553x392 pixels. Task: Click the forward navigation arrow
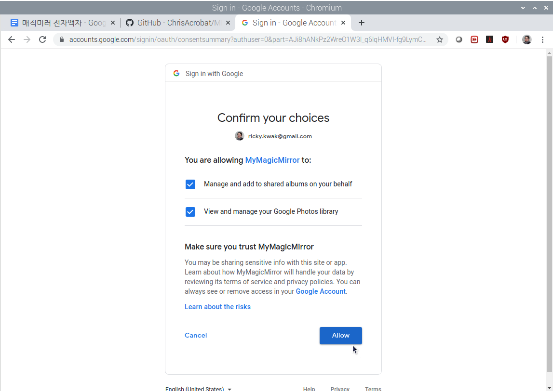coord(27,39)
